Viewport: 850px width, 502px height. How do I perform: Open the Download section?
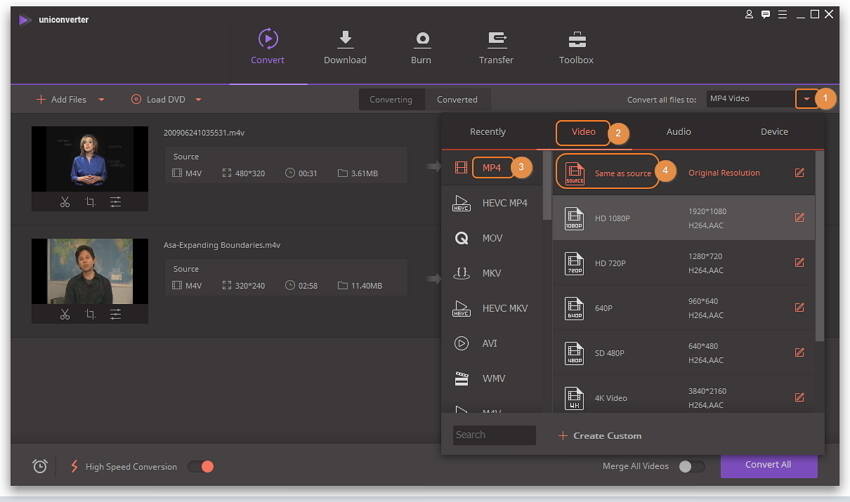[x=345, y=47]
